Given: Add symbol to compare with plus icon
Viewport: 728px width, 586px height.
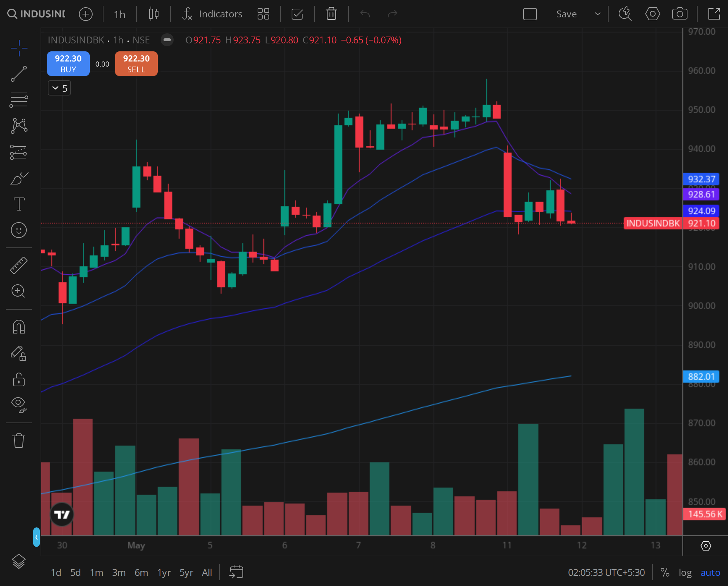Looking at the screenshot, I should pos(86,14).
